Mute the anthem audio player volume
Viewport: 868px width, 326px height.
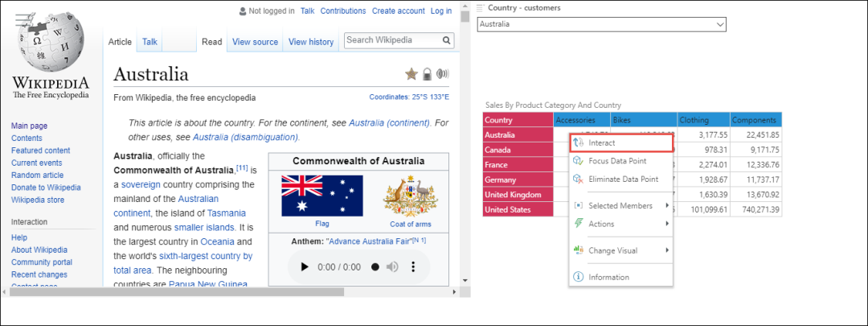pyautogui.click(x=393, y=266)
